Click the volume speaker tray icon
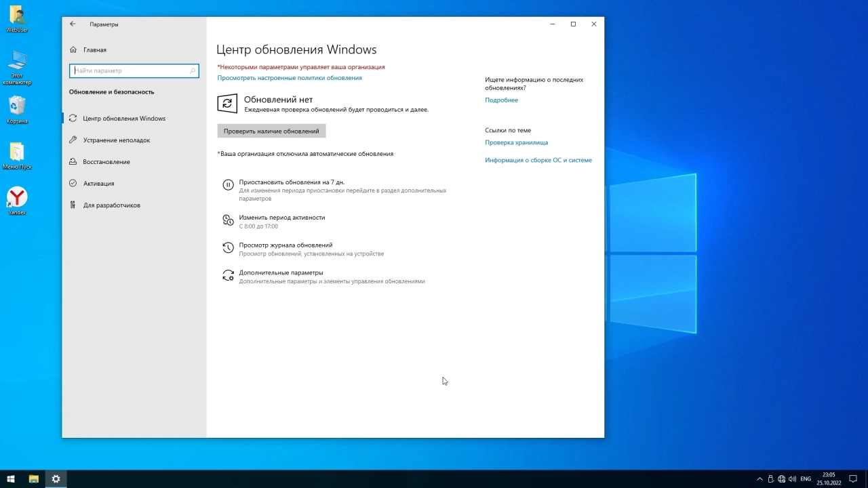This screenshot has height=488, width=868. pos(793,479)
